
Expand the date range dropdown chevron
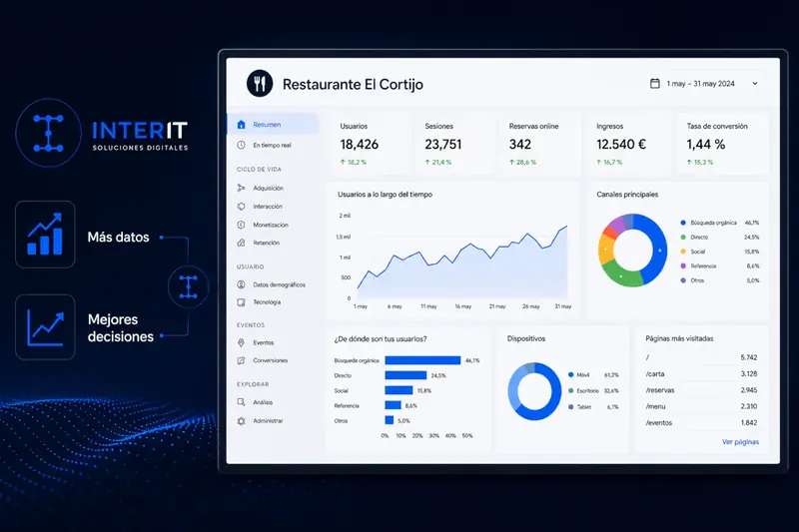[755, 84]
